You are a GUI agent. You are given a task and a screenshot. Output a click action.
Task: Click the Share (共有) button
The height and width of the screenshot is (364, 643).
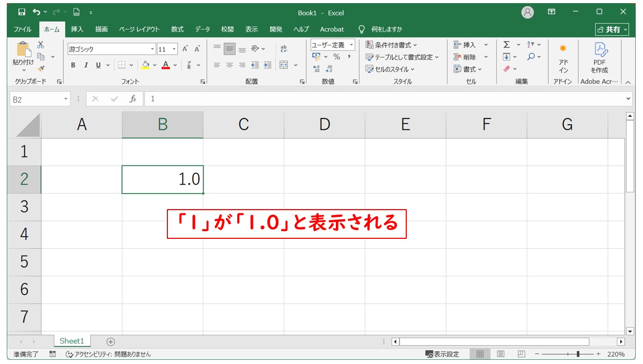click(613, 29)
